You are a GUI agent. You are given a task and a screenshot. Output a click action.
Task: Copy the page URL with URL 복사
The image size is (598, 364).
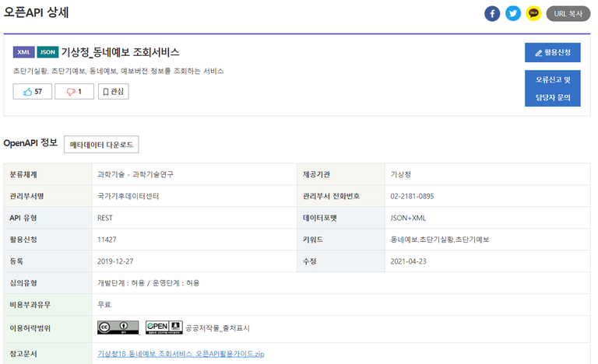click(568, 14)
